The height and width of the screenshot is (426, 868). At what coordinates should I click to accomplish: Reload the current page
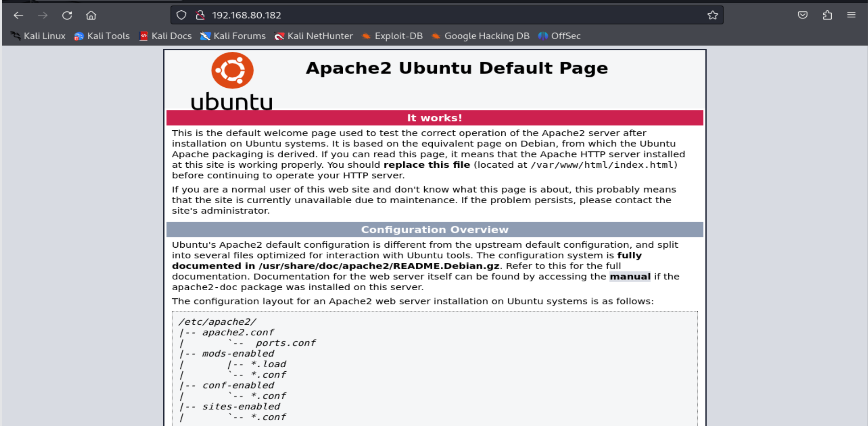tap(67, 15)
